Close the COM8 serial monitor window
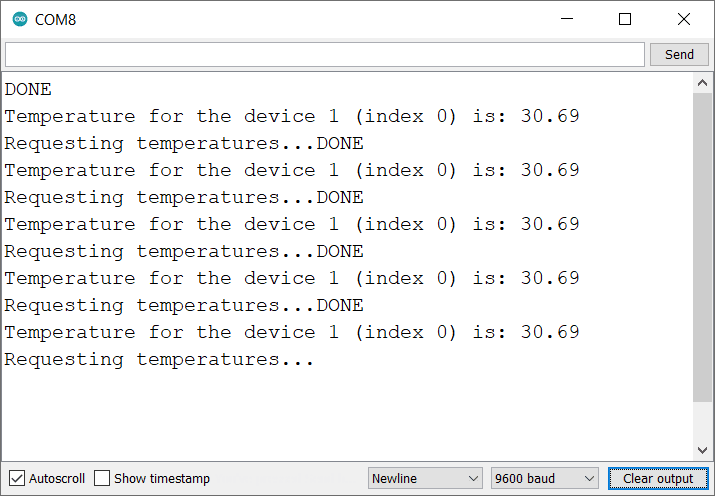Screen dimensions: 715x496 (x=683, y=19)
